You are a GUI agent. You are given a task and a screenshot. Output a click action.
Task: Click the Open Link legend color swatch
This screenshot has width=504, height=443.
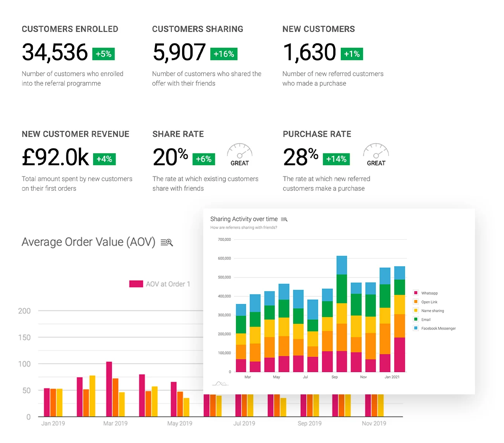point(416,302)
